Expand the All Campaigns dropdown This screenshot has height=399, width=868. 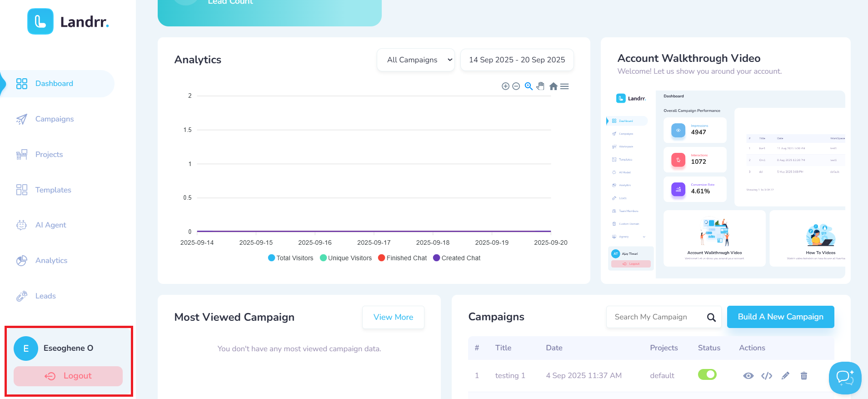coord(416,60)
